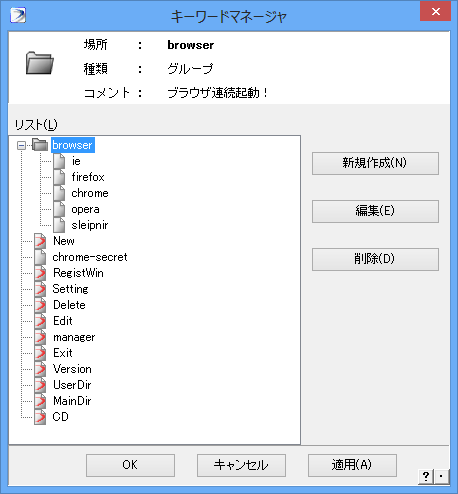Click the red New command icon
The height and width of the screenshot is (494, 458).
(40, 241)
